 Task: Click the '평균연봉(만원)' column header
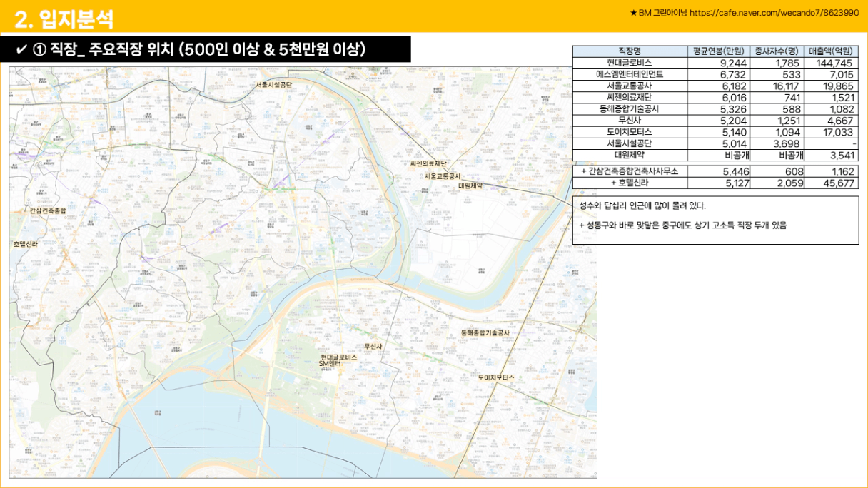click(x=718, y=51)
